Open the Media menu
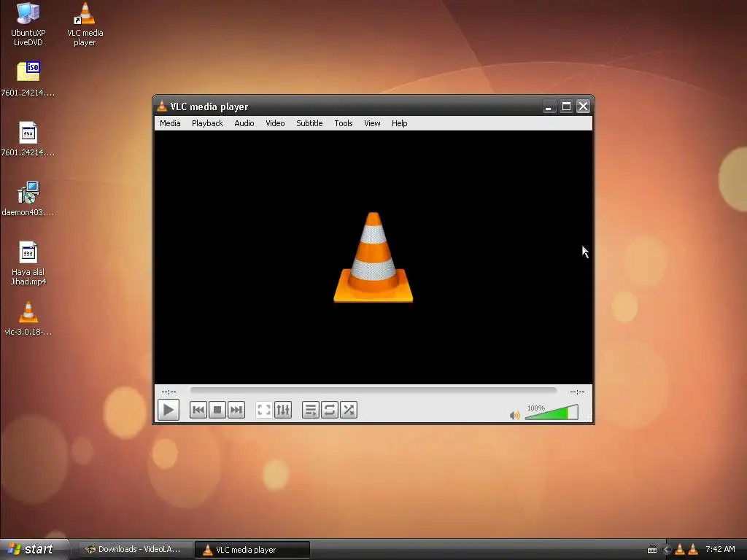Screen dimensions: 747x560 170,123
